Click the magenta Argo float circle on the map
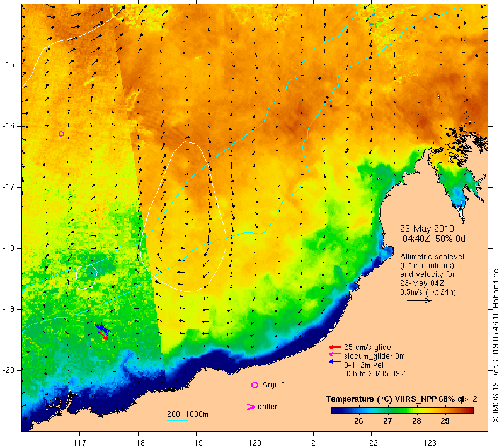504x447 pixels. [x=61, y=134]
